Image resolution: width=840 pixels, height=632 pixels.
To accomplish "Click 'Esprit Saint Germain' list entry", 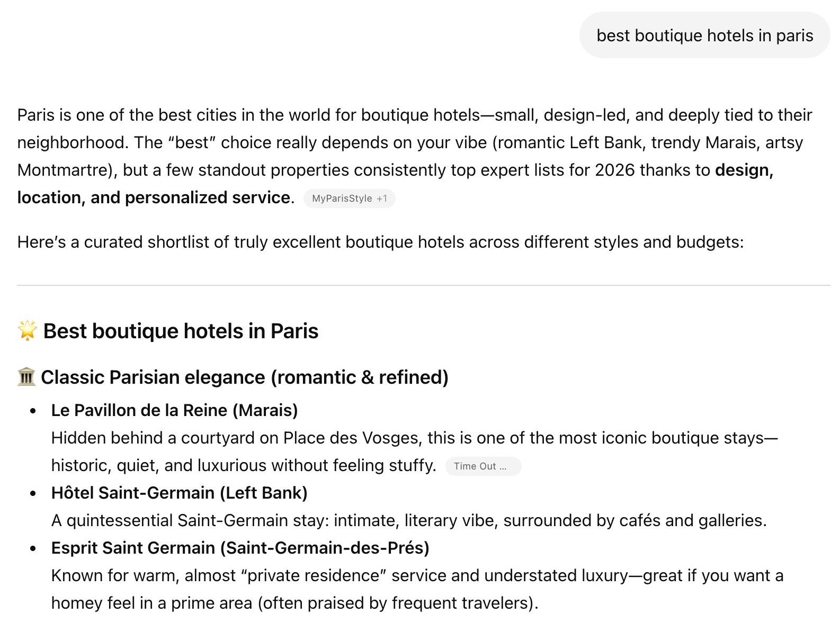I will pos(239,548).
